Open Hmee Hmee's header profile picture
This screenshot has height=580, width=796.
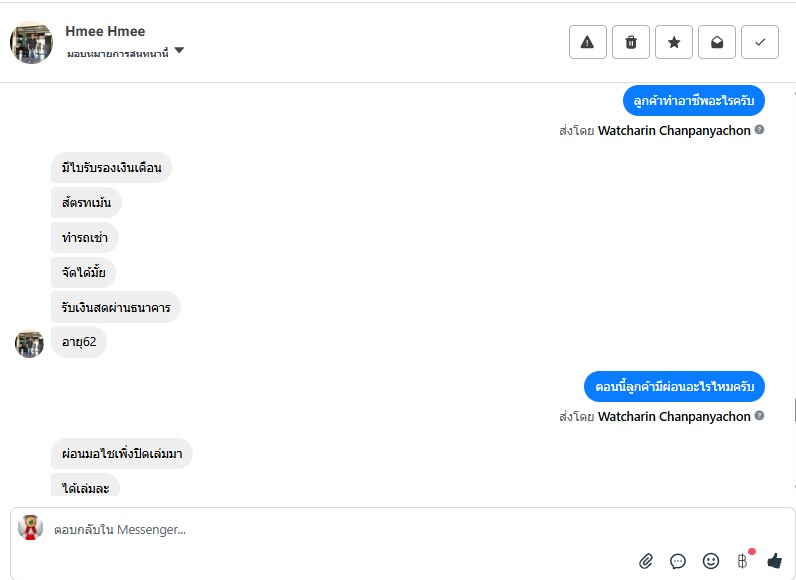[x=31, y=42]
